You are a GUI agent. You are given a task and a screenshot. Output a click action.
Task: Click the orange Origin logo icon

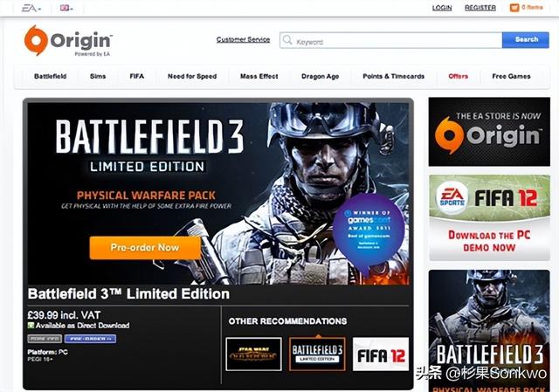tap(36, 40)
